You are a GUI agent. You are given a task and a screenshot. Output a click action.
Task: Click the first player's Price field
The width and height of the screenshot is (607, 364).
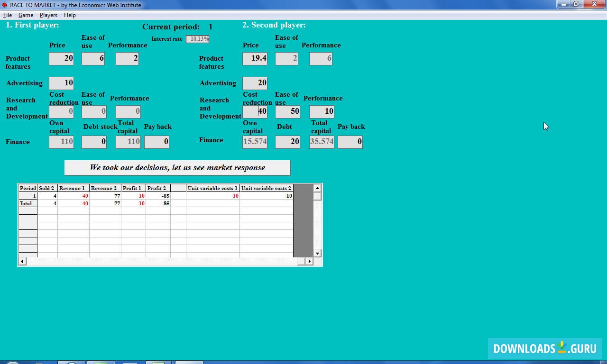[x=61, y=58]
